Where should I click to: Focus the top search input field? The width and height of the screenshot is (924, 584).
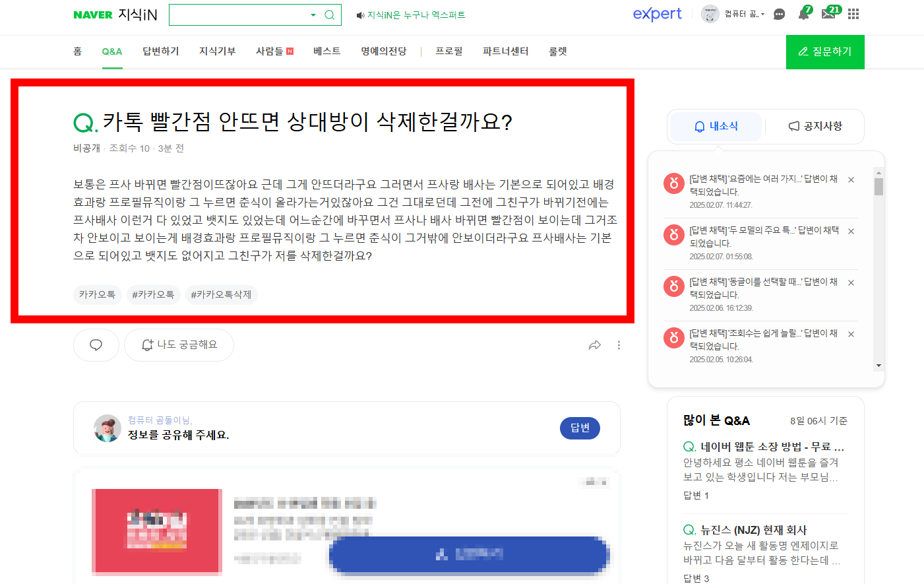tap(239, 15)
